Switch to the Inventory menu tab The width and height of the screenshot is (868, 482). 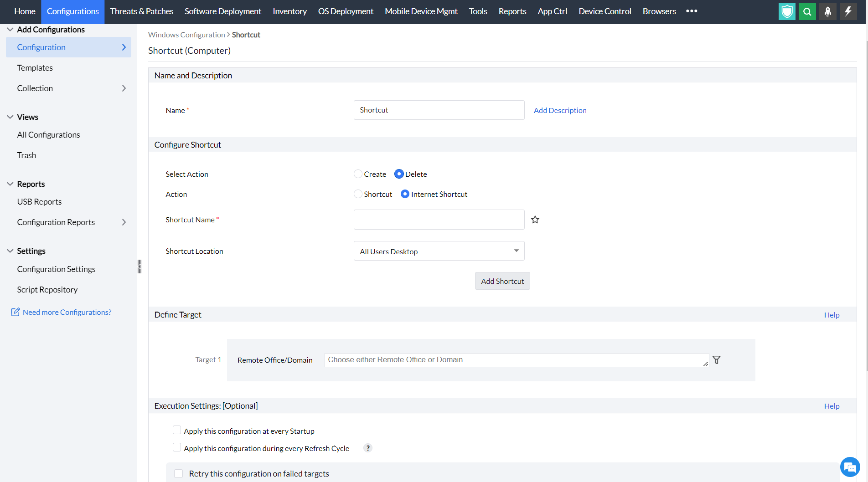click(x=289, y=11)
